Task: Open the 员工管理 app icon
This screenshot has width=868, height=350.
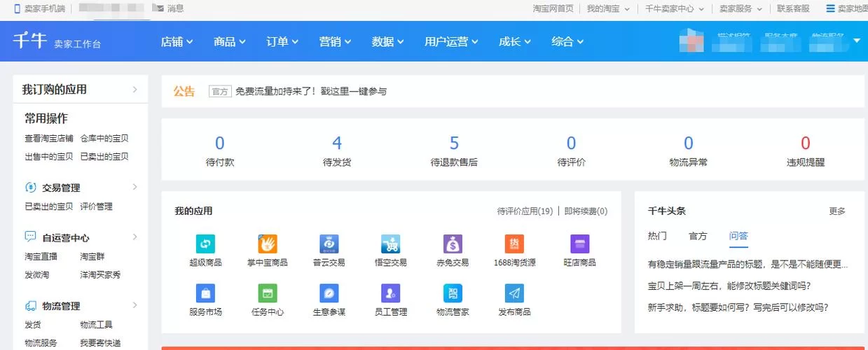Action: pyautogui.click(x=391, y=293)
